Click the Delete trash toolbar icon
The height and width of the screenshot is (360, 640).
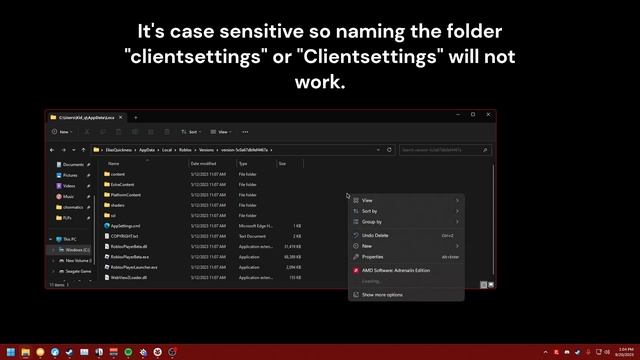(x=167, y=132)
